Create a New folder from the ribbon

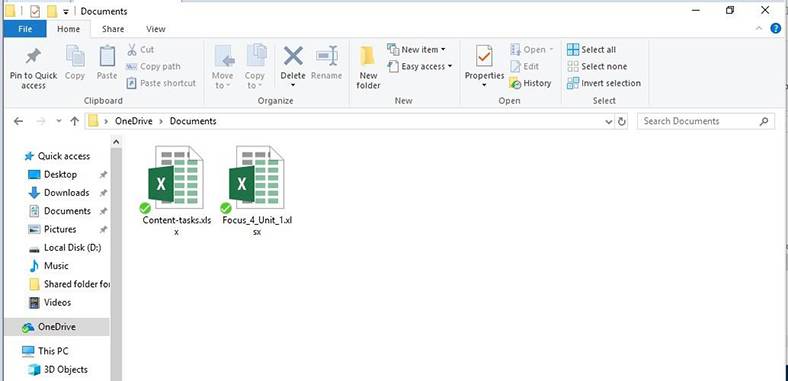(368, 67)
